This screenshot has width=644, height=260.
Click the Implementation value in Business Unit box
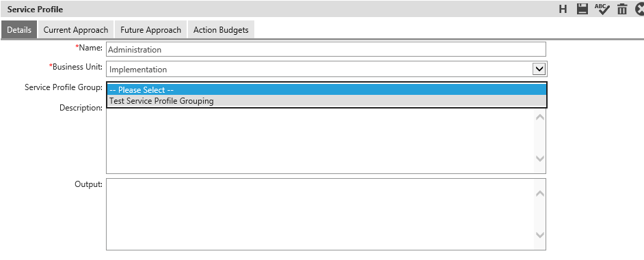pyautogui.click(x=138, y=70)
